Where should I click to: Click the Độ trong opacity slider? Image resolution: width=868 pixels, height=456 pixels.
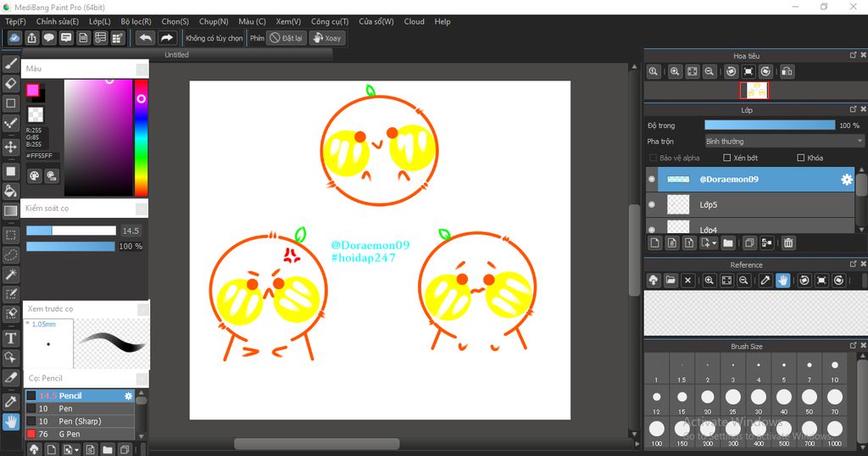(770, 125)
